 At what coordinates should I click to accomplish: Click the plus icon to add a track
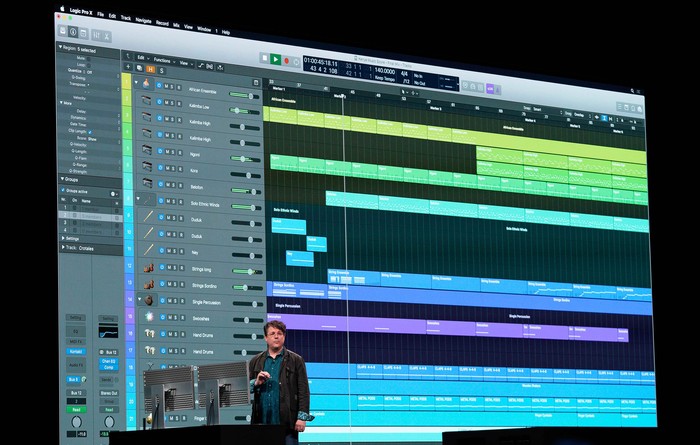click(x=128, y=67)
